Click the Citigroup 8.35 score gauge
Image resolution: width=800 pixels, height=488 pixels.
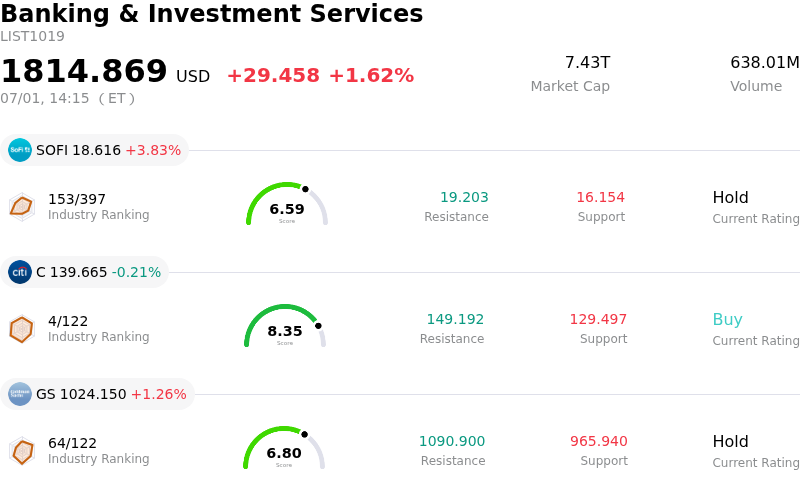pyautogui.click(x=285, y=326)
